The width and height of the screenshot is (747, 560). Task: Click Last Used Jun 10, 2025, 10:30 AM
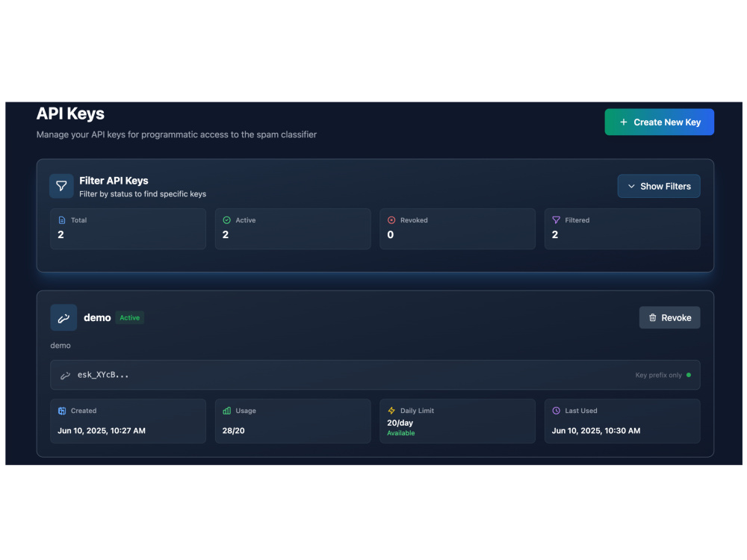point(596,431)
